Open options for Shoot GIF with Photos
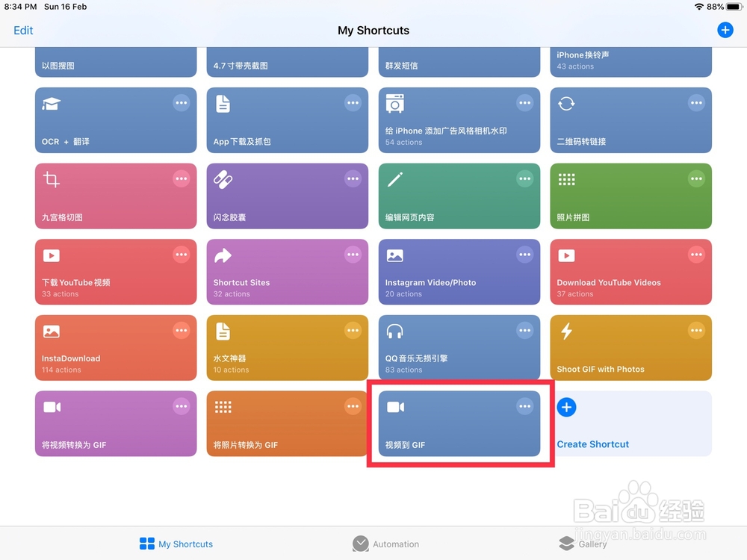The height and width of the screenshot is (560, 747). point(696,331)
